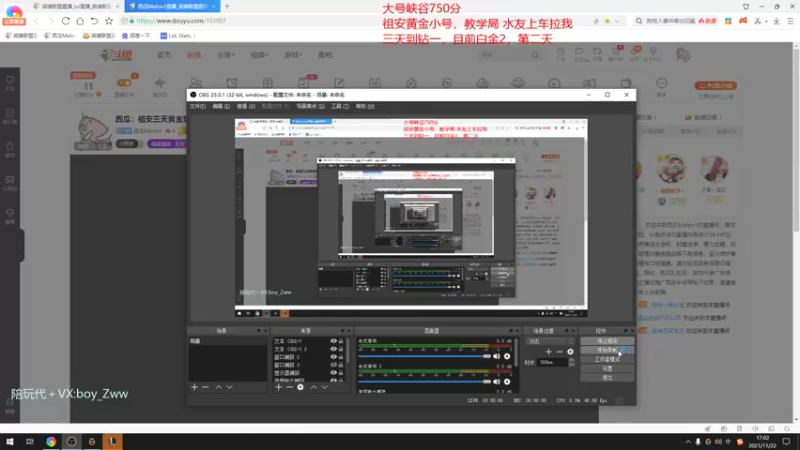Viewport: 800px width, 450px height.
Task: Click 开始录制 button in OBS controls
Action: point(607,350)
